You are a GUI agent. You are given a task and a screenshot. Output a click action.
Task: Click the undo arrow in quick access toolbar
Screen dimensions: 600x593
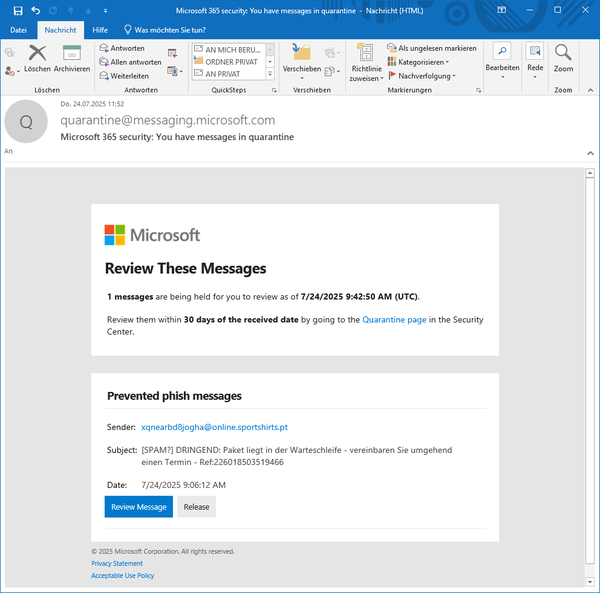coord(36,10)
